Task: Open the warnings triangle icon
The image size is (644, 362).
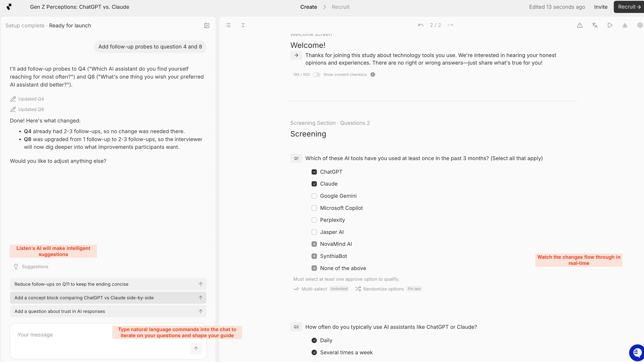Action: pyautogui.click(x=579, y=25)
